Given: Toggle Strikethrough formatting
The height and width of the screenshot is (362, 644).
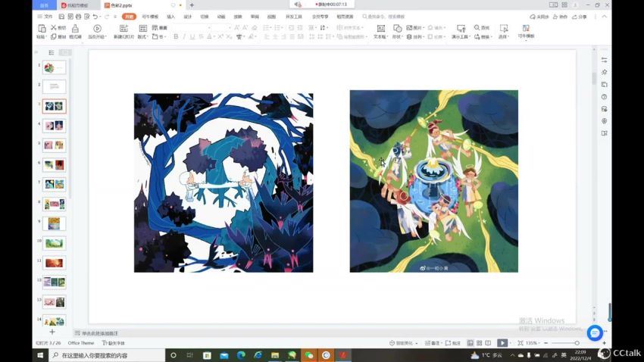Looking at the screenshot, I should coord(201,36).
